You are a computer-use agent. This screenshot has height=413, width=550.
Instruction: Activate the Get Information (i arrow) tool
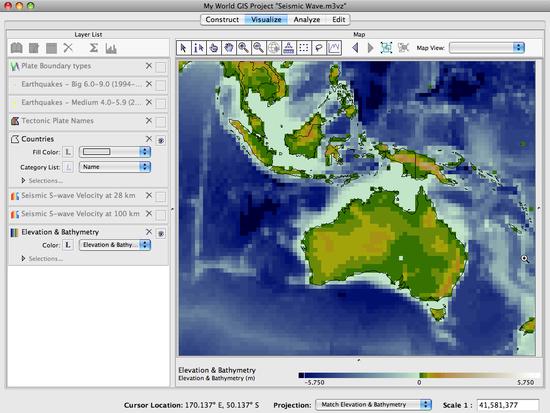[x=199, y=48]
